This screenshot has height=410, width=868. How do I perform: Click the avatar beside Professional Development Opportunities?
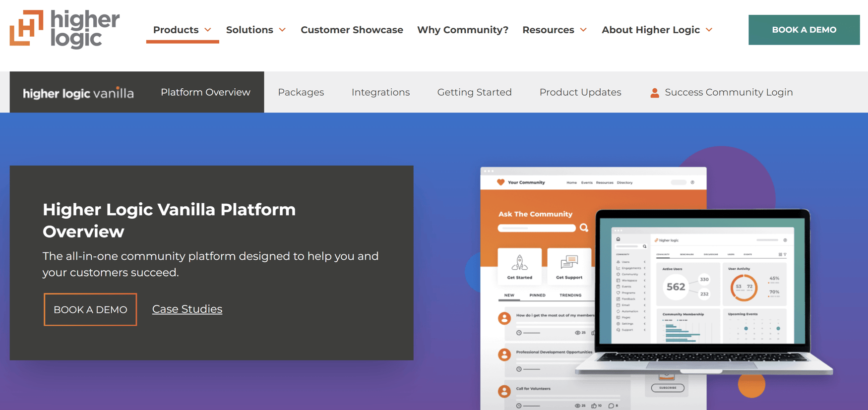click(504, 354)
